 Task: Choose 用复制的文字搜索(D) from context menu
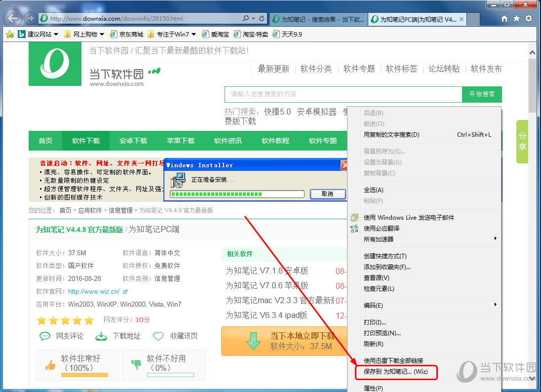pos(430,135)
